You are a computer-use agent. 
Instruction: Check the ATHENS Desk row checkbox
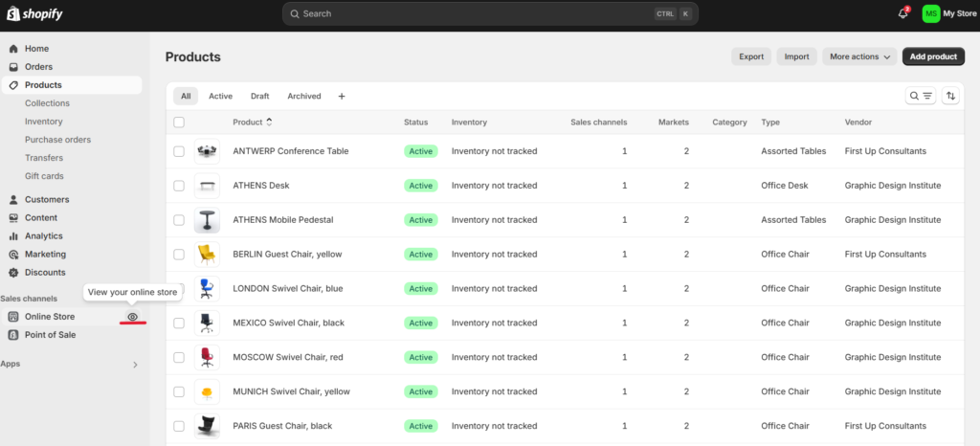click(x=179, y=186)
